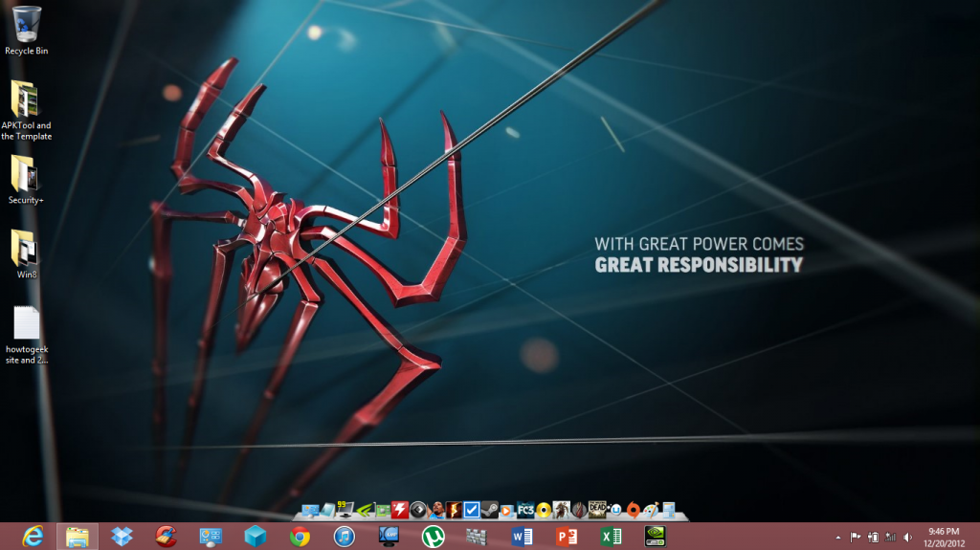
Task: Show hidden system tray icons
Action: 838,538
